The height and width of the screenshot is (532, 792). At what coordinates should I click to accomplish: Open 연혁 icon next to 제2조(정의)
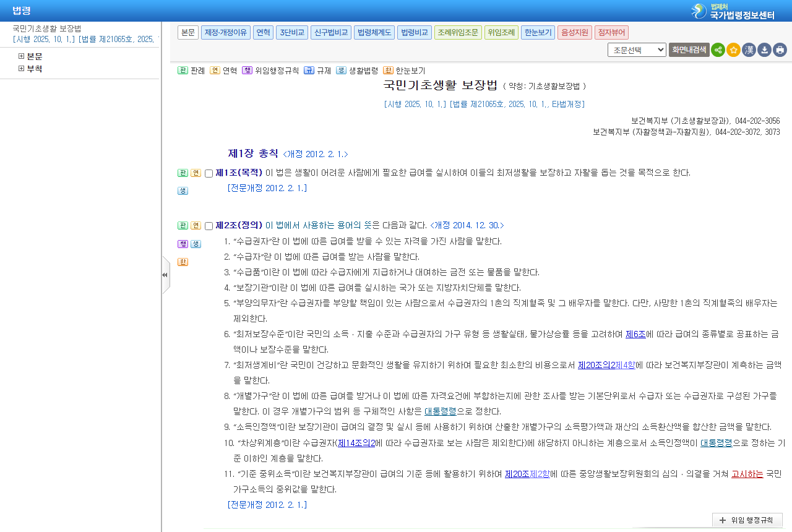tap(196, 226)
